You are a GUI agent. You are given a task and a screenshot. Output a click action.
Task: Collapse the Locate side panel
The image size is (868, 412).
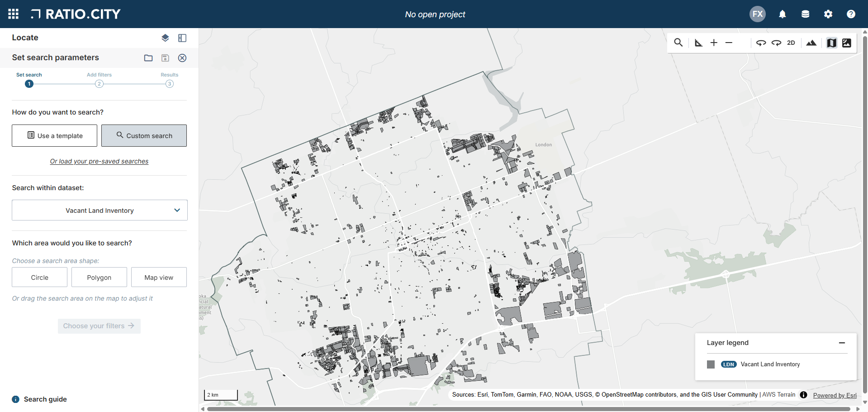click(x=182, y=38)
